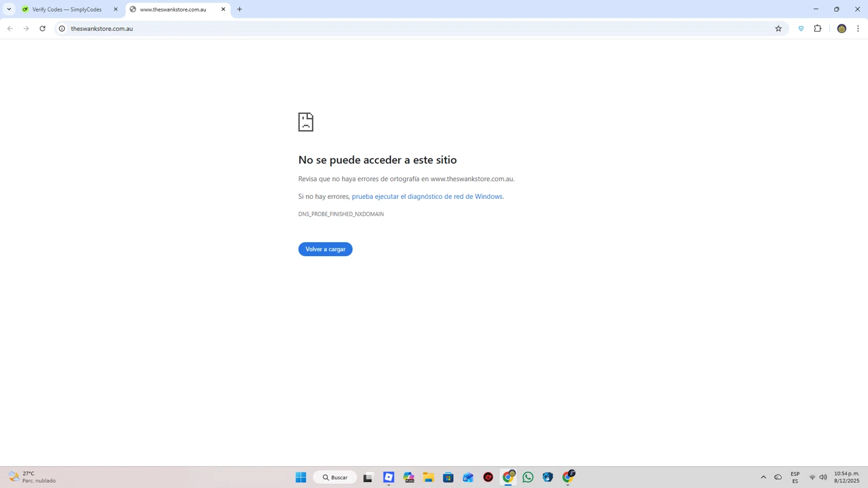Click the Buscar taskbar search box
Viewport: 868px width, 488px height.
[x=335, y=477]
